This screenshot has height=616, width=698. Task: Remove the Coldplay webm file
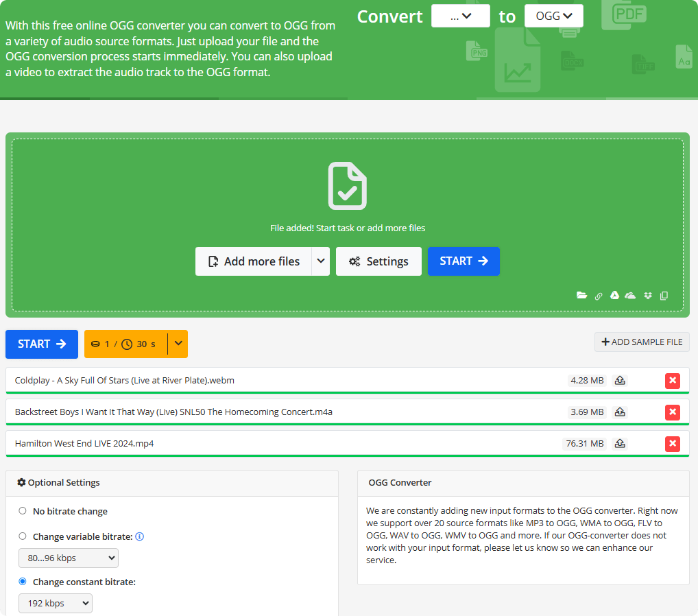pos(673,380)
